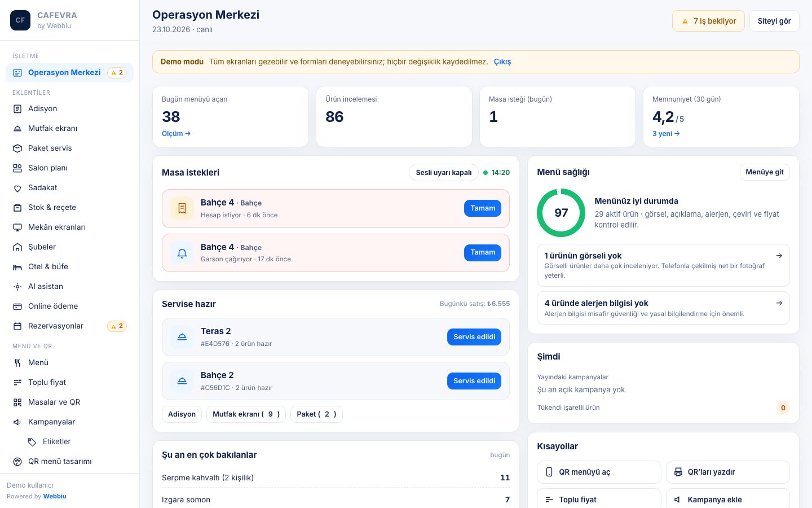The image size is (812, 508).
Task: Click the Çıkış link in demo banner
Action: click(502, 62)
